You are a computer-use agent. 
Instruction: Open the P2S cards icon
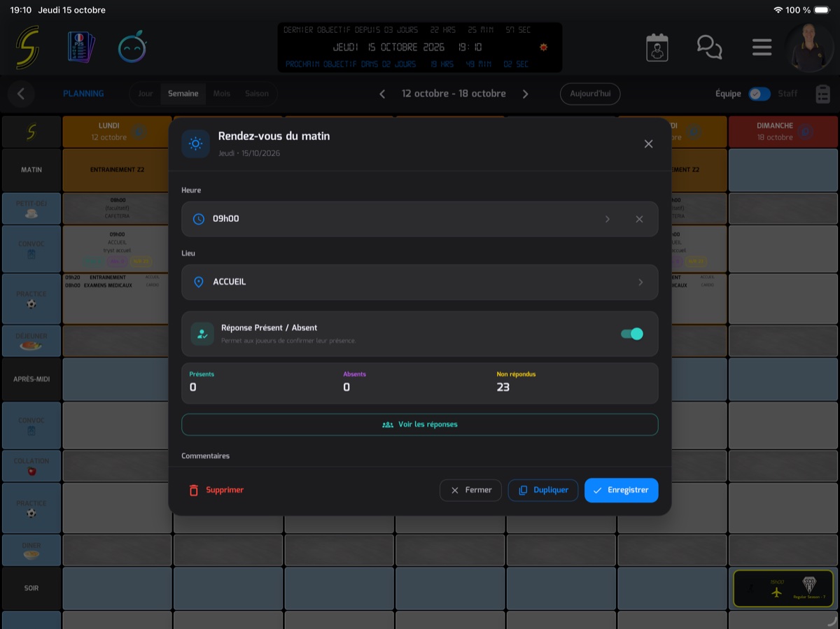click(81, 48)
